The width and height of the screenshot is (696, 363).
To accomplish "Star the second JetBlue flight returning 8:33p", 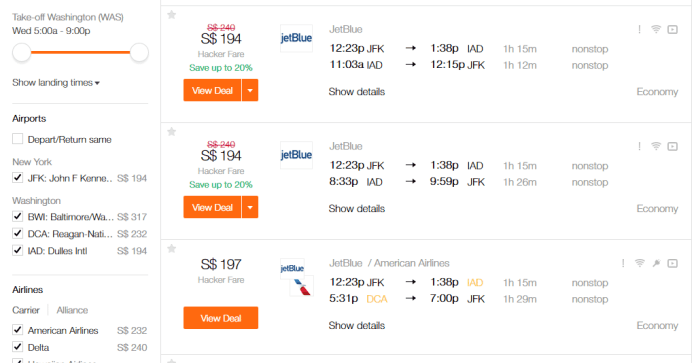I will tap(172, 132).
